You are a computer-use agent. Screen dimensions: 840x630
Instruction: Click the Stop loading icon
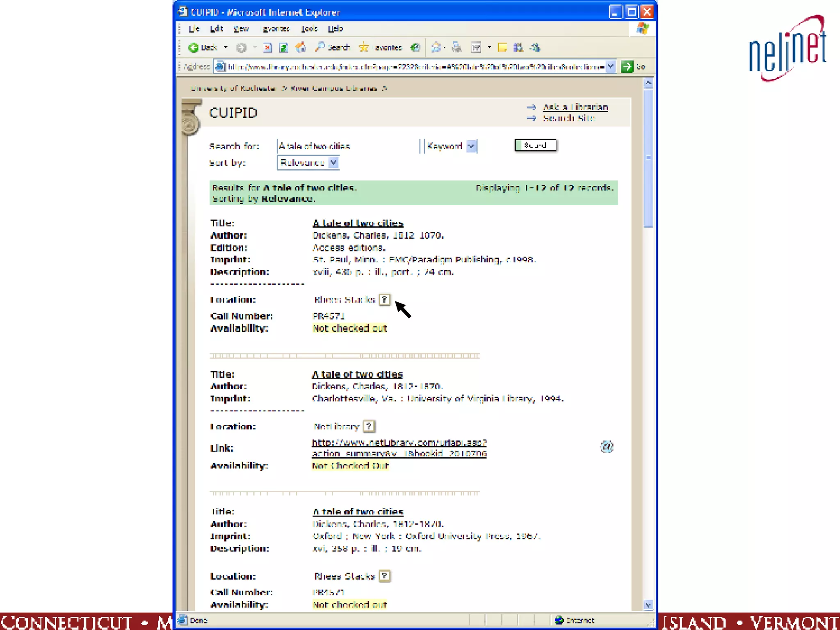[x=267, y=48]
